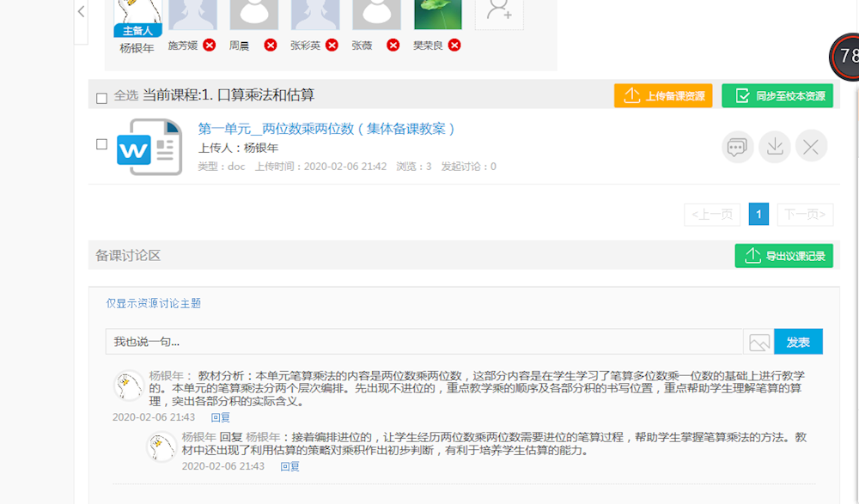Remove the document using the X icon

[811, 146]
